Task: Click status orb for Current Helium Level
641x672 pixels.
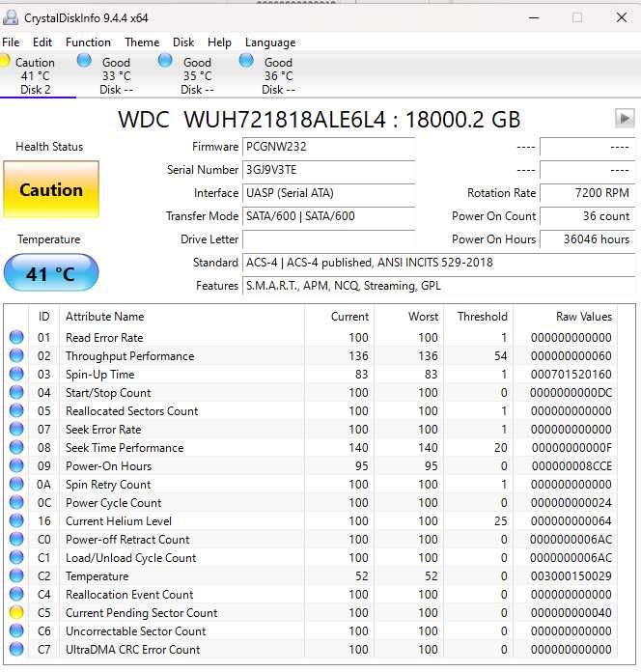Action: coord(16,520)
